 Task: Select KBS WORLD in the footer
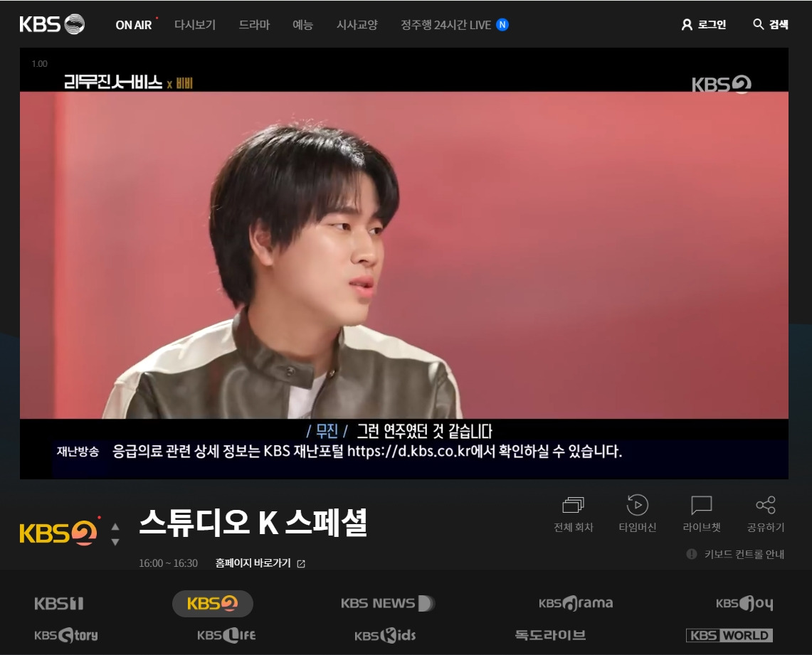(x=730, y=635)
